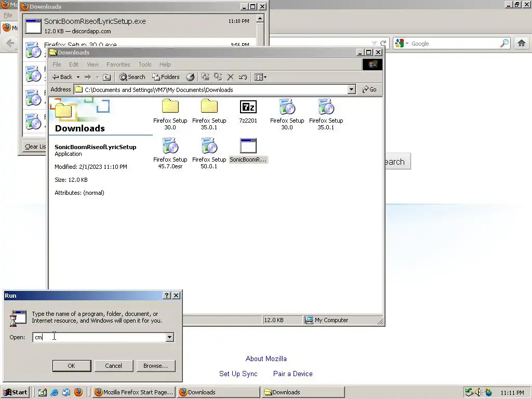Viewport: 532px width, 399px height.
Task: Expand the Run dialog Open dropdown
Action: (170, 337)
